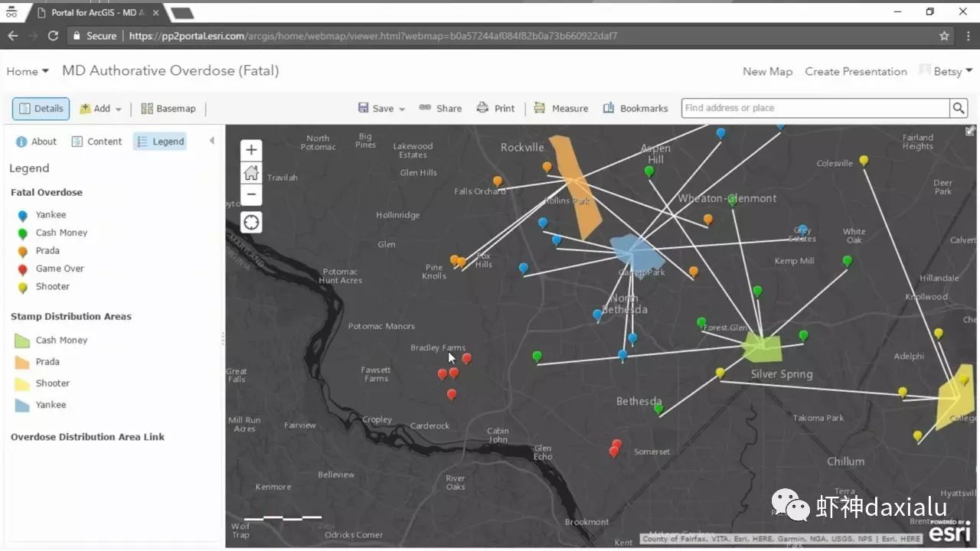Click the Yankee blue area swatch
Image resolution: width=980 pixels, height=551 pixels.
pyautogui.click(x=21, y=405)
